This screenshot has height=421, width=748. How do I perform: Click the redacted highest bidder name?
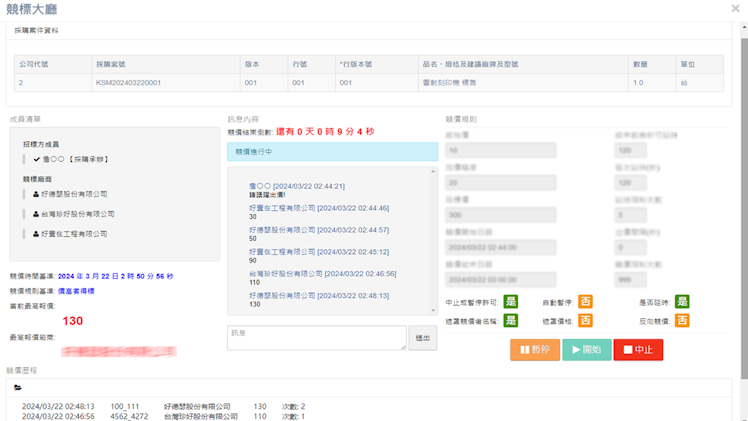119,352
